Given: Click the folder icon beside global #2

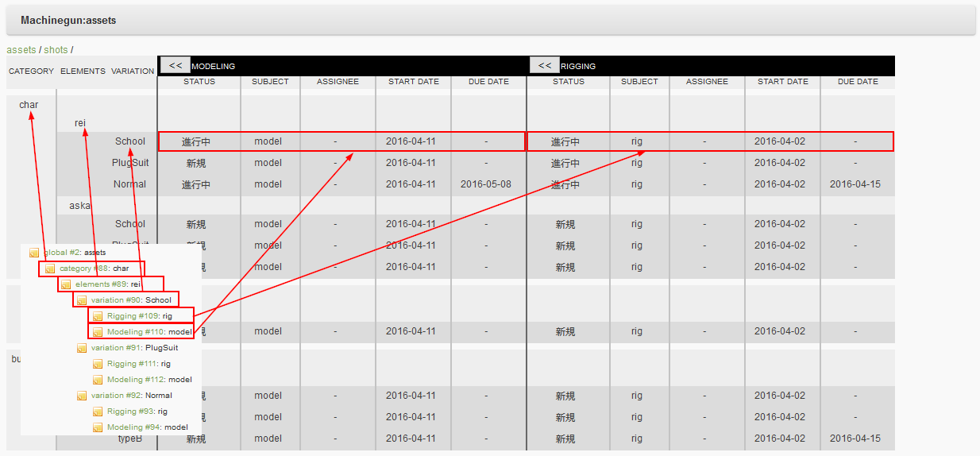Looking at the screenshot, I should tap(34, 253).
